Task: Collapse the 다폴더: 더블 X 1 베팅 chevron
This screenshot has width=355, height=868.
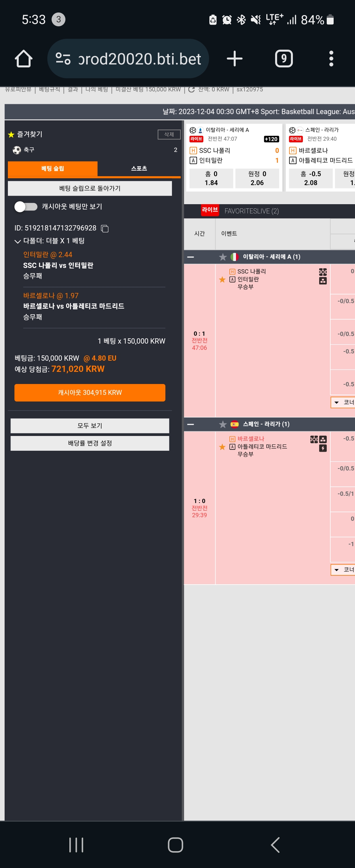Action: tap(18, 241)
